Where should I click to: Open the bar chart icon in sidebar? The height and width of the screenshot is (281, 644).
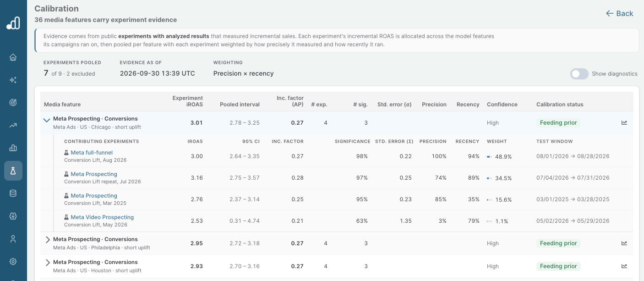pos(13,148)
